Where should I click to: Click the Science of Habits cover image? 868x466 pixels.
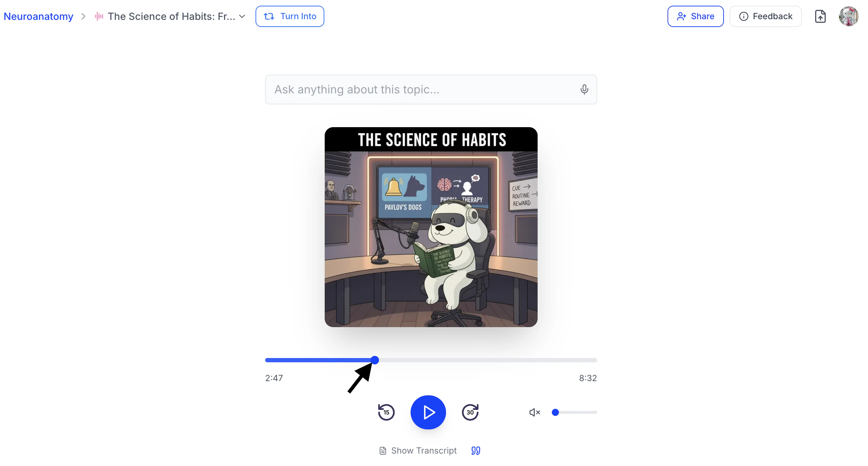tap(431, 227)
